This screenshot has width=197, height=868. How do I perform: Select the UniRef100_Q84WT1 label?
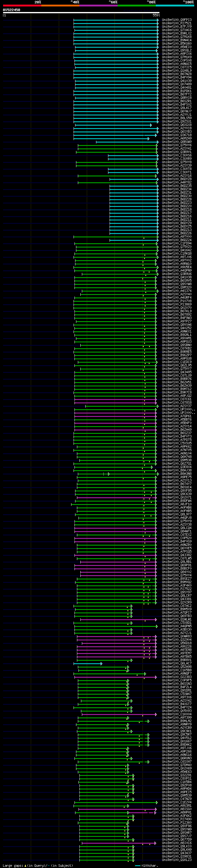point(177,531)
